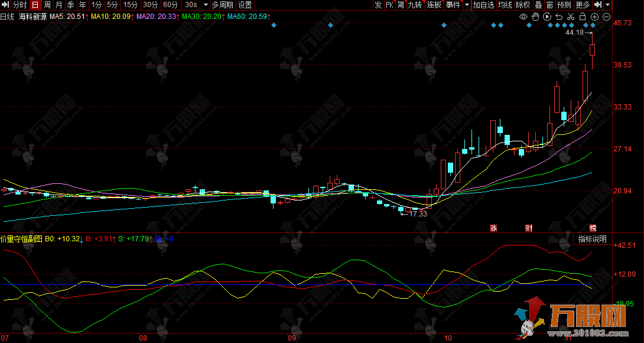Click the 榜 marker below the chart
This screenshot has width=644, height=343.
pyautogui.click(x=593, y=228)
